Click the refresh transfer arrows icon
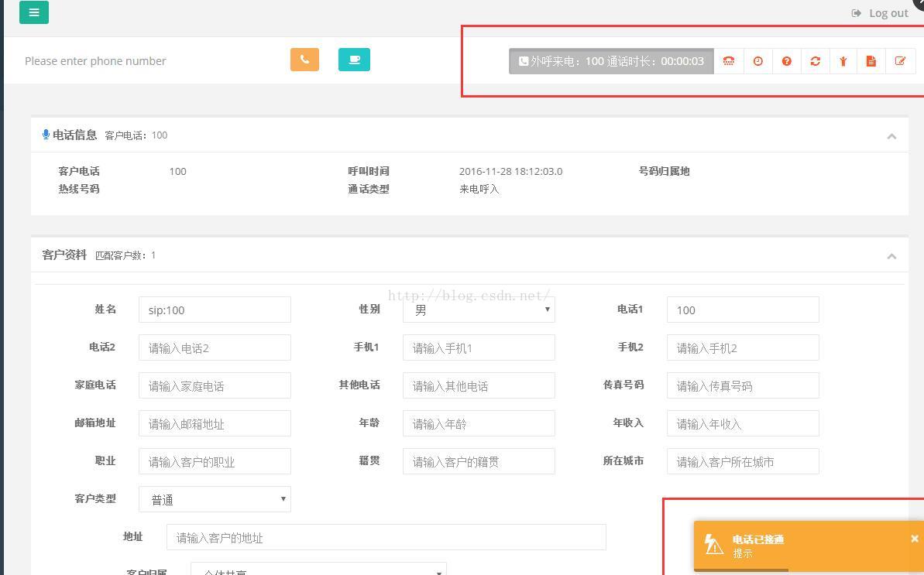924x575 pixels. 816,61
